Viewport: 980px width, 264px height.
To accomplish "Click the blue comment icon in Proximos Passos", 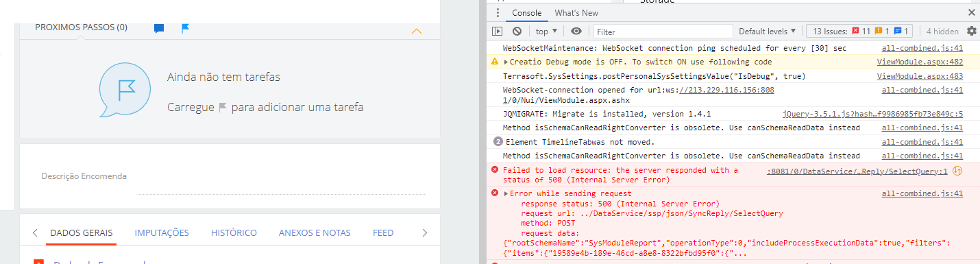I will [159, 28].
